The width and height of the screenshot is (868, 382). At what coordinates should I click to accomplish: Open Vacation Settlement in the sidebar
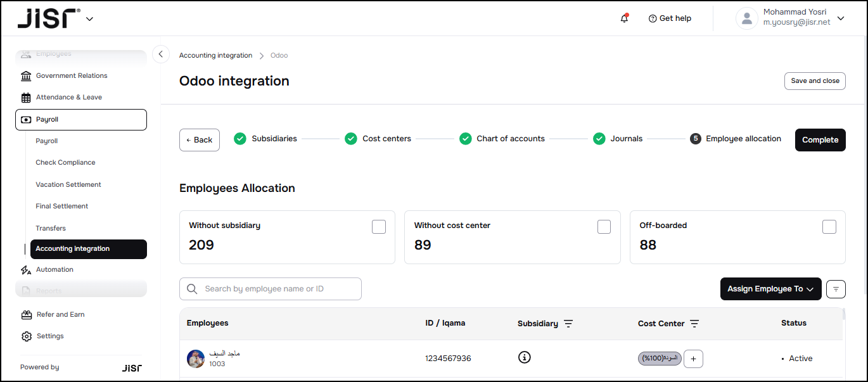coord(68,184)
